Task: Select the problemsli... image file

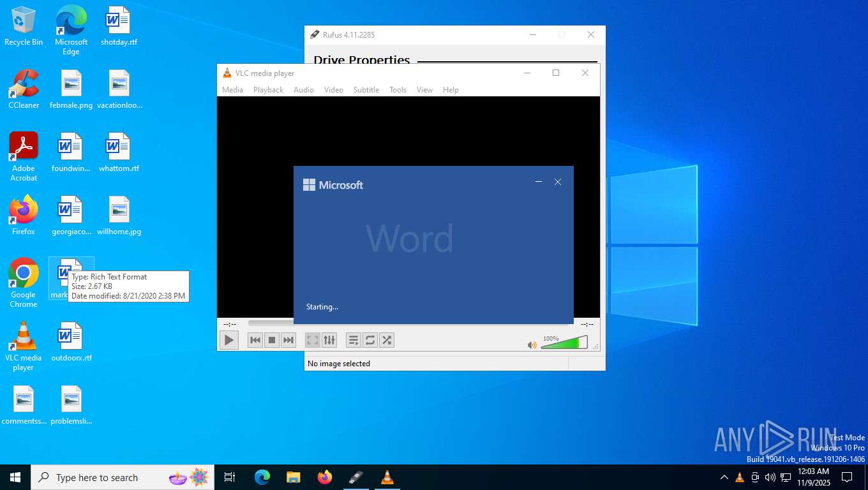Action: (x=71, y=405)
